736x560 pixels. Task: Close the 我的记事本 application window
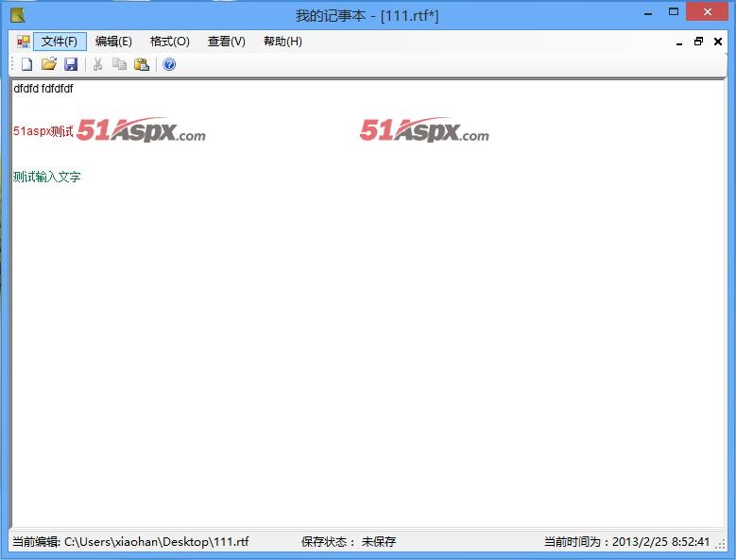[707, 11]
